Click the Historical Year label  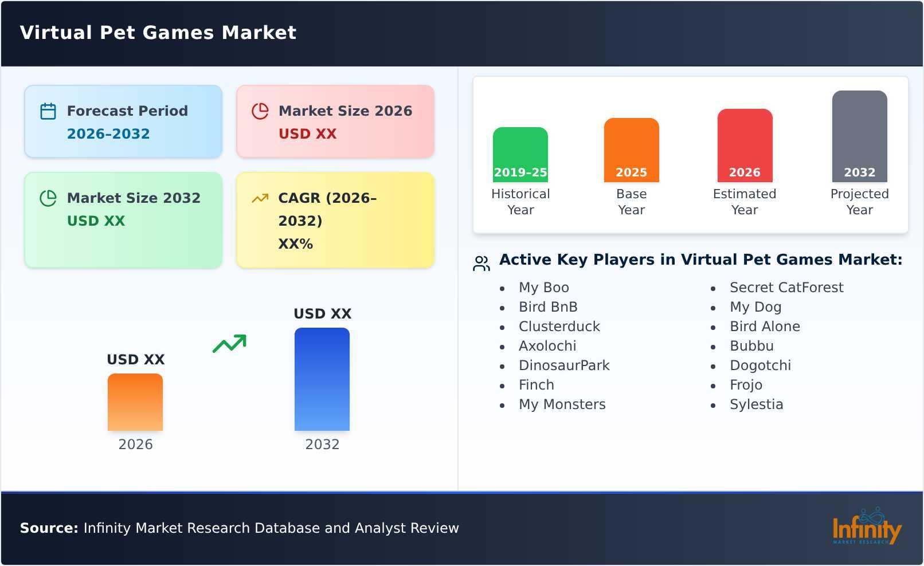(x=520, y=202)
